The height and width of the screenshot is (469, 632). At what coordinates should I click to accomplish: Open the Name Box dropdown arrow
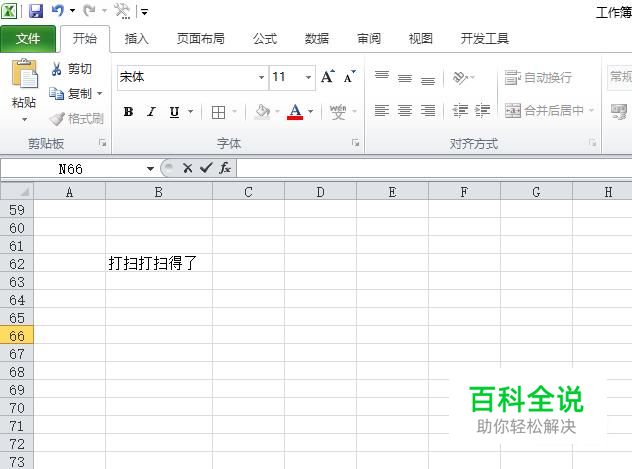[x=150, y=168]
